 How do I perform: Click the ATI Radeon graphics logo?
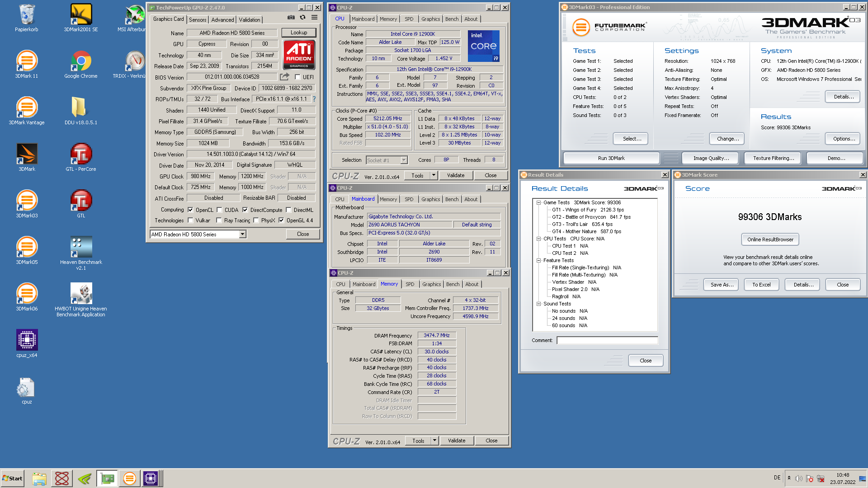tap(299, 55)
